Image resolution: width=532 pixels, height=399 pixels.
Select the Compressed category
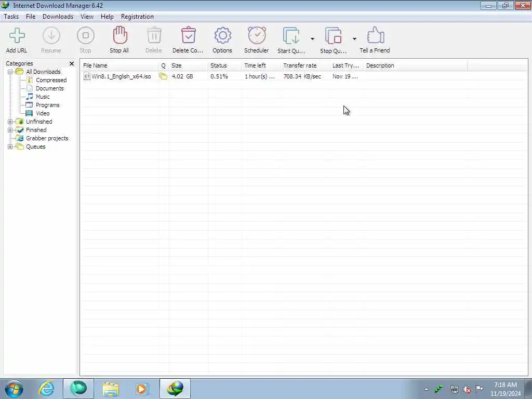(51, 80)
